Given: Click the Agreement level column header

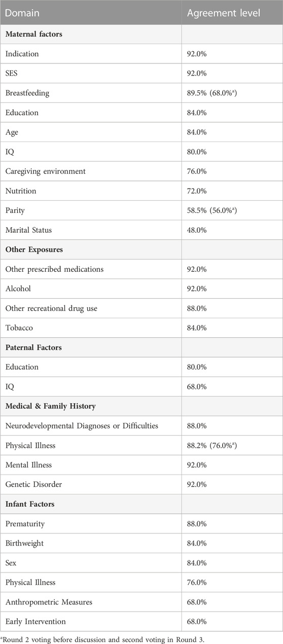Looking at the screenshot, I should (x=223, y=13).
